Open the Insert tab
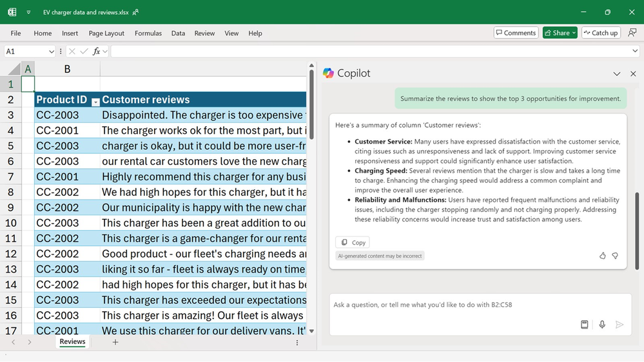The image size is (644, 362). (70, 33)
